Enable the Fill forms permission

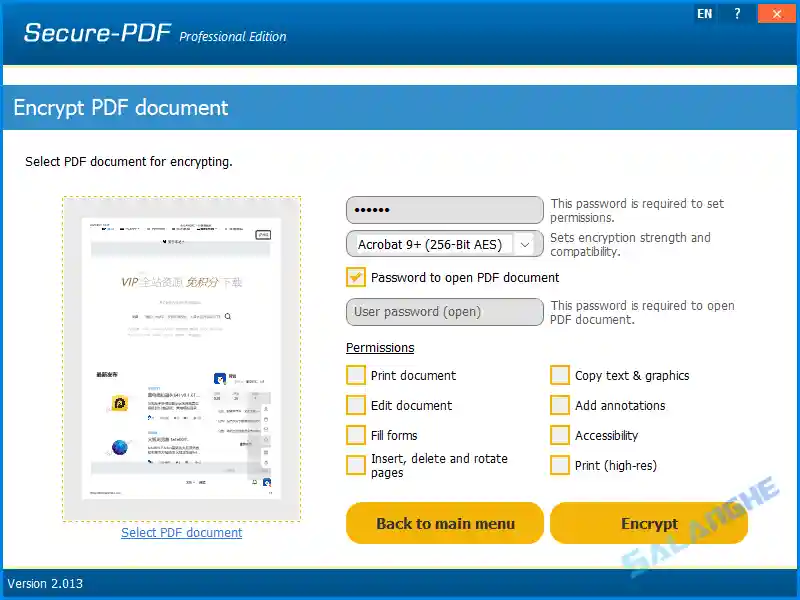click(x=355, y=435)
